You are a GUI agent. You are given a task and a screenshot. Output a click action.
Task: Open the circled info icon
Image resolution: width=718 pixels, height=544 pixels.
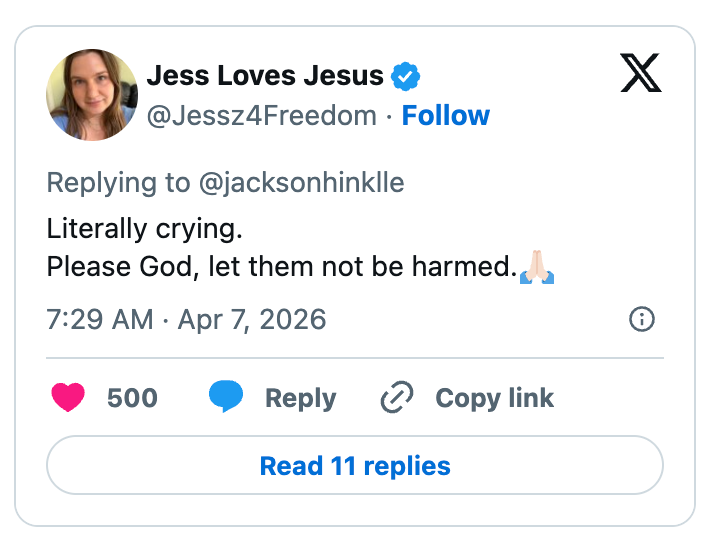pos(641,319)
